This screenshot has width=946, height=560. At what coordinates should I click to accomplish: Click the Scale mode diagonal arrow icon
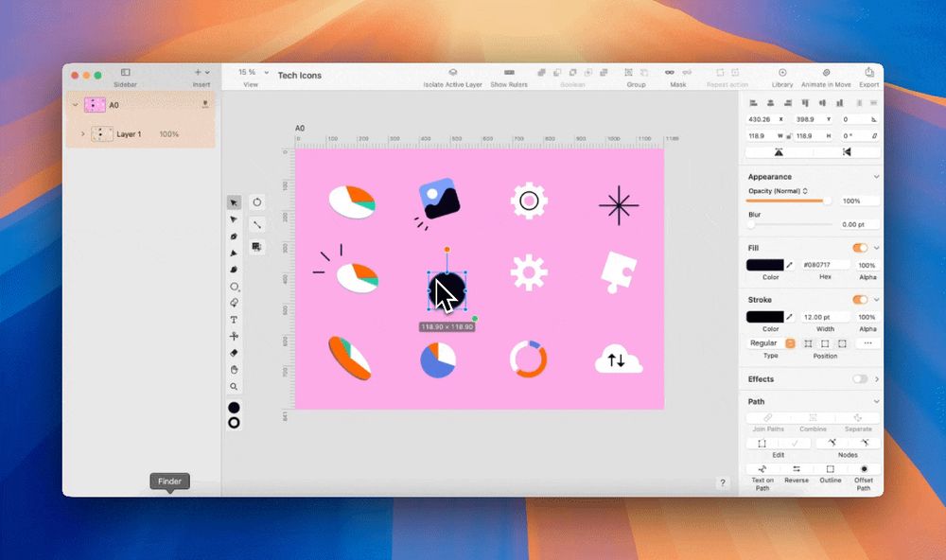(x=257, y=224)
